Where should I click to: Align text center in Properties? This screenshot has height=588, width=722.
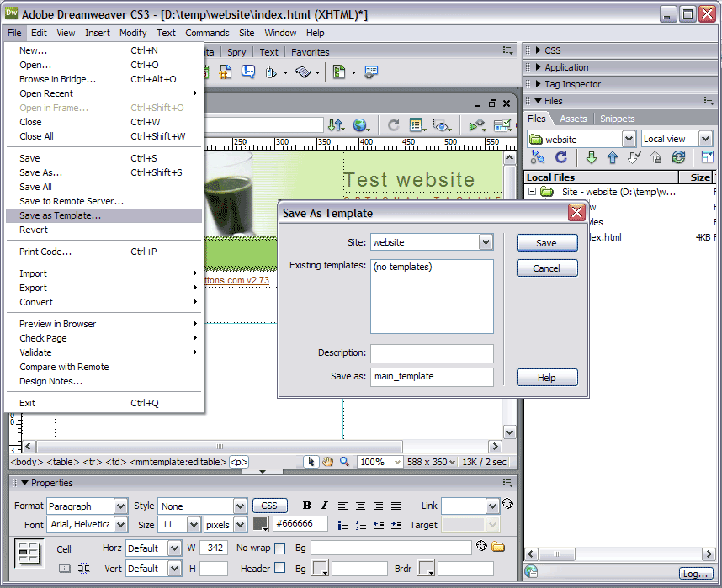[360, 506]
